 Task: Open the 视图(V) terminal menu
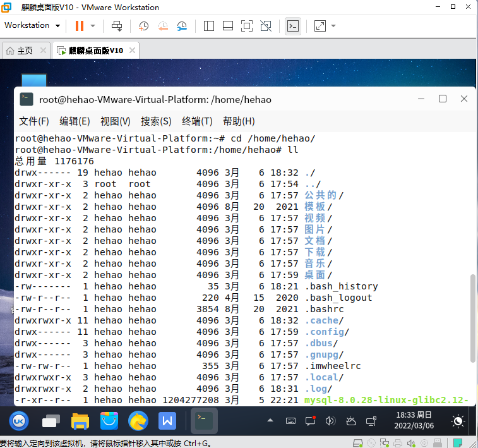point(116,121)
